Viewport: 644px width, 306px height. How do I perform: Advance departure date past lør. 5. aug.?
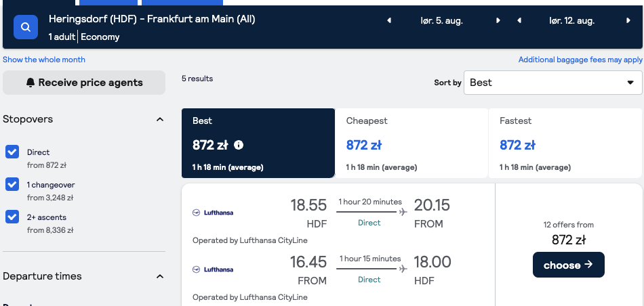[x=498, y=20]
